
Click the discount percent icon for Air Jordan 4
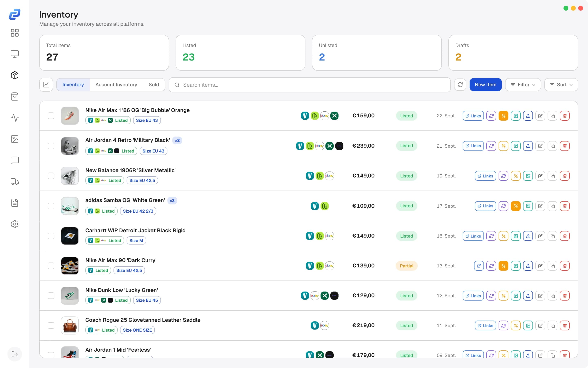tap(503, 146)
